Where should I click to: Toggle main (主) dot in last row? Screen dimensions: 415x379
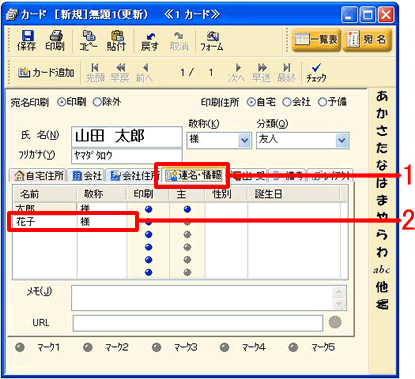(x=187, y=272)
